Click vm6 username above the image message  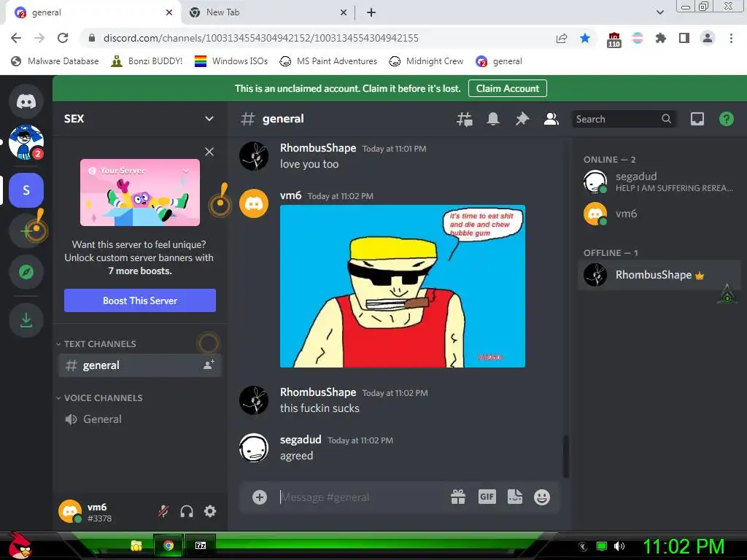pos(290,195)
